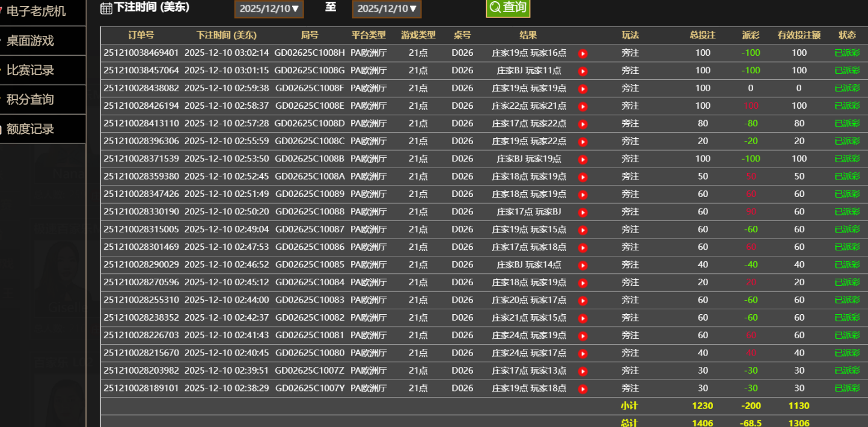
Task: Open 额度记录 sidebar item
Action: [30, 129]
